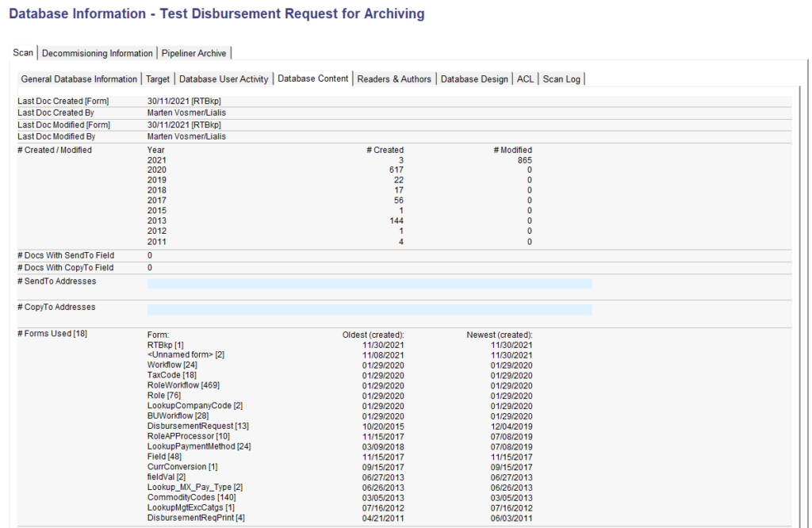Click inside the CopyTo Addresses field
812x528 pixels.
click(x=369, y=308)
